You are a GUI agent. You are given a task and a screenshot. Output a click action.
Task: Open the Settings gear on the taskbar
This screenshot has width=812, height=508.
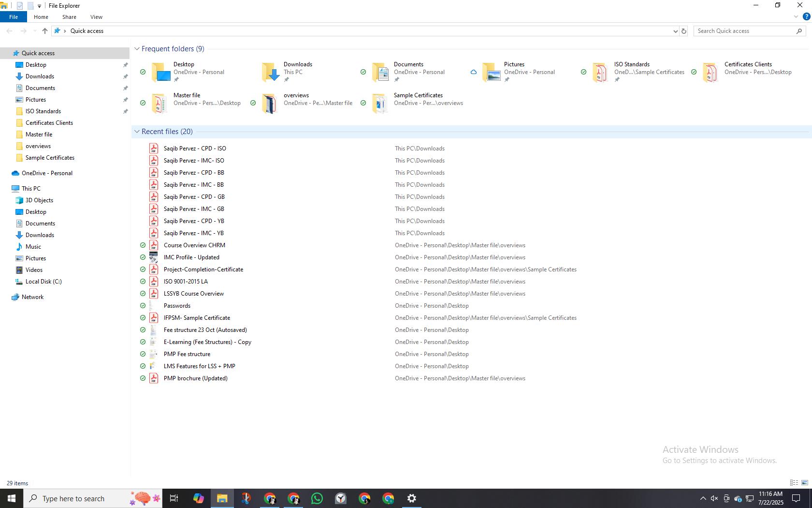pyautogui.click(x=412, y=498)
